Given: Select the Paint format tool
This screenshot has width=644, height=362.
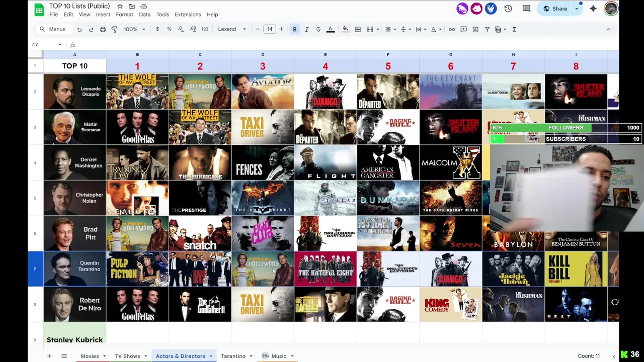Looking at the screenshot, I should click(x=114, y=29).
